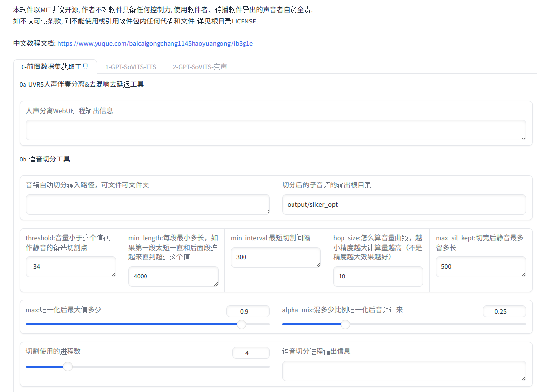
Task: Open the 2-GPT-SoVITS-变声 tab
Action: coord(200,67)
